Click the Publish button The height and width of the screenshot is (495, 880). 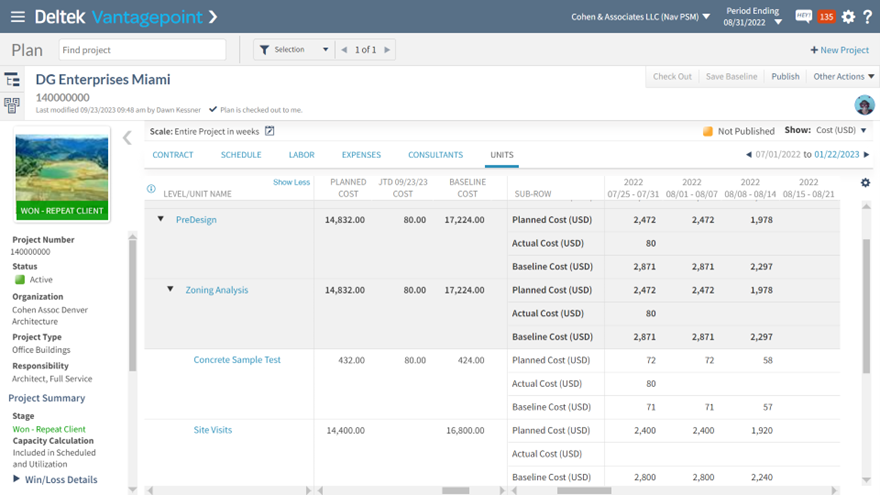coord(785,77)
